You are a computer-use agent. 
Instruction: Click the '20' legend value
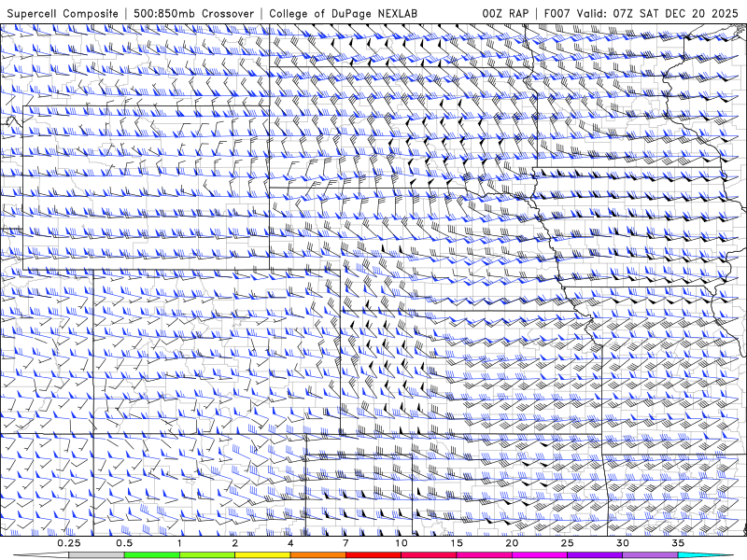(x=512, y=543)
